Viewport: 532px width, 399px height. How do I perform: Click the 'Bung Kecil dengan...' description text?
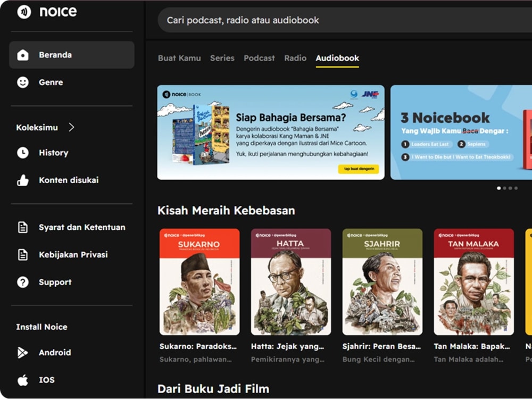(379, 359)
